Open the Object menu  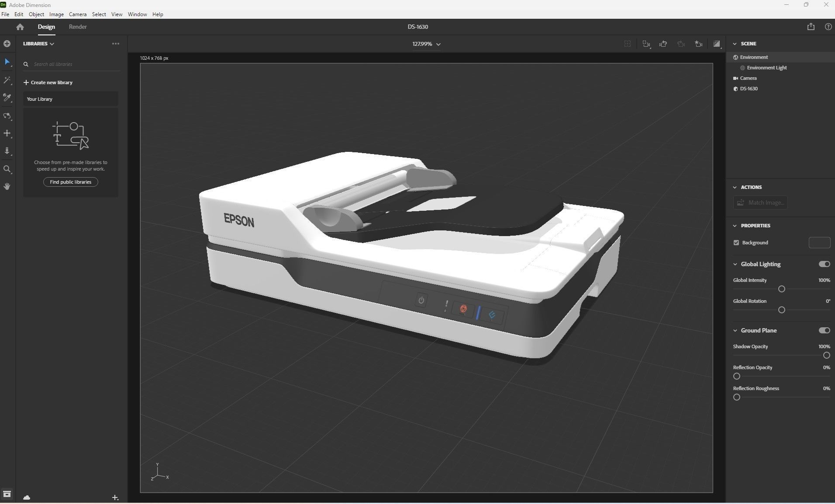(36, 14)
